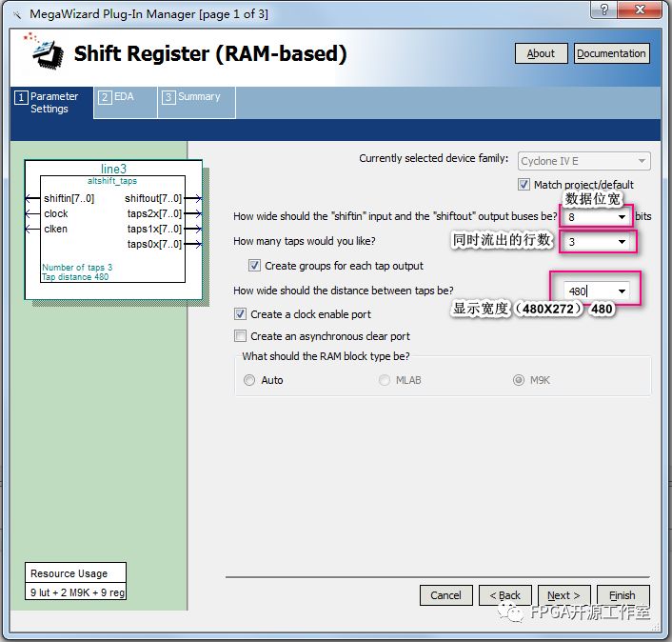Toggle Create groups for each tap output
This screenshot has width=672, height=642.
tap(255, 266)
